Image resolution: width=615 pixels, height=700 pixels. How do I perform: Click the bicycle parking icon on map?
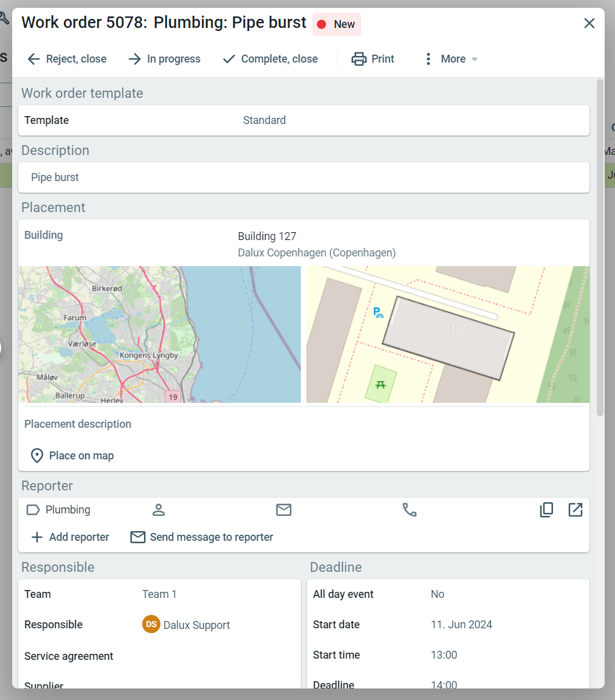(x=378, y=313)
